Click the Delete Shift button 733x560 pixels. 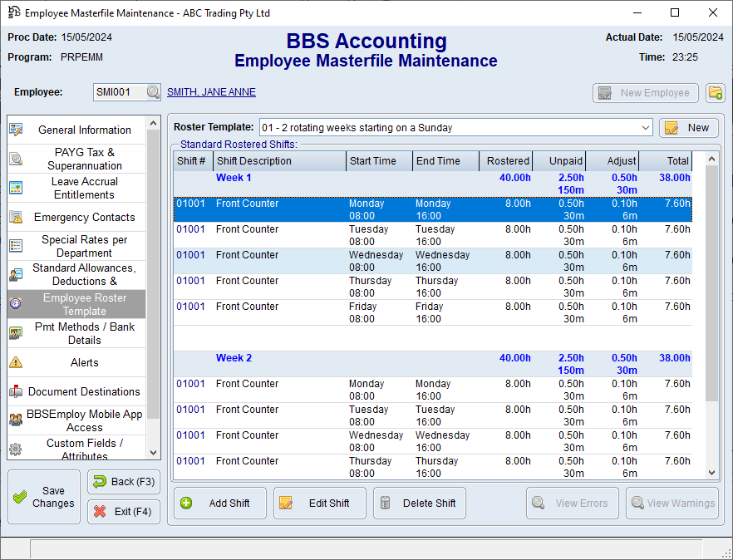[x=420, y=503]
